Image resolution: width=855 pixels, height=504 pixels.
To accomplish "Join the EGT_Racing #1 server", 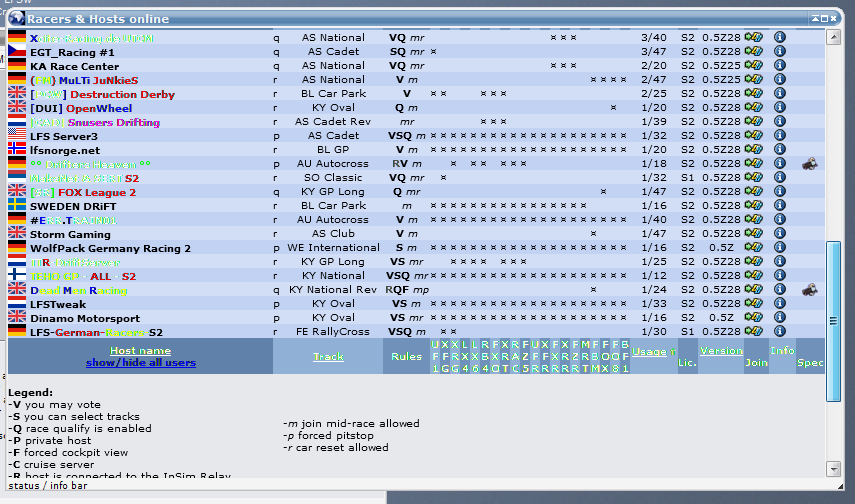I will pyautogui.click(x=754, y=51).
